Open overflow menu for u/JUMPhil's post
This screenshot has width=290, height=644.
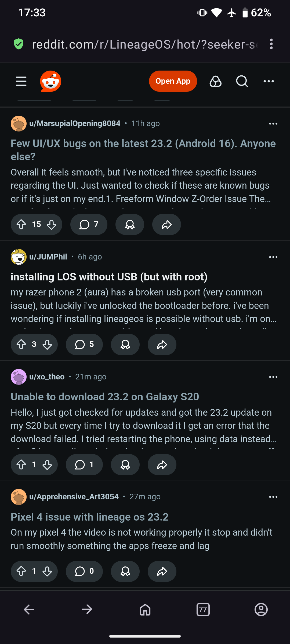(273, 257)
